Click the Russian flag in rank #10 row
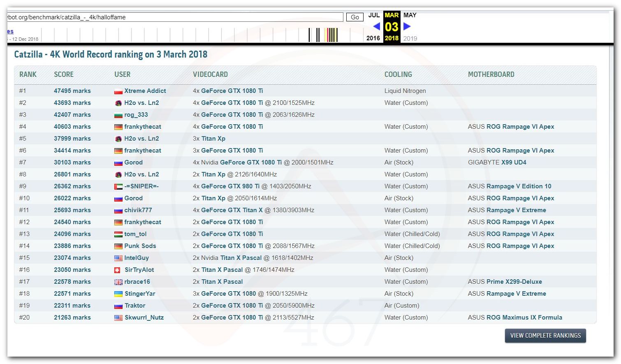The image size is (621, 364). pos(118,199)
